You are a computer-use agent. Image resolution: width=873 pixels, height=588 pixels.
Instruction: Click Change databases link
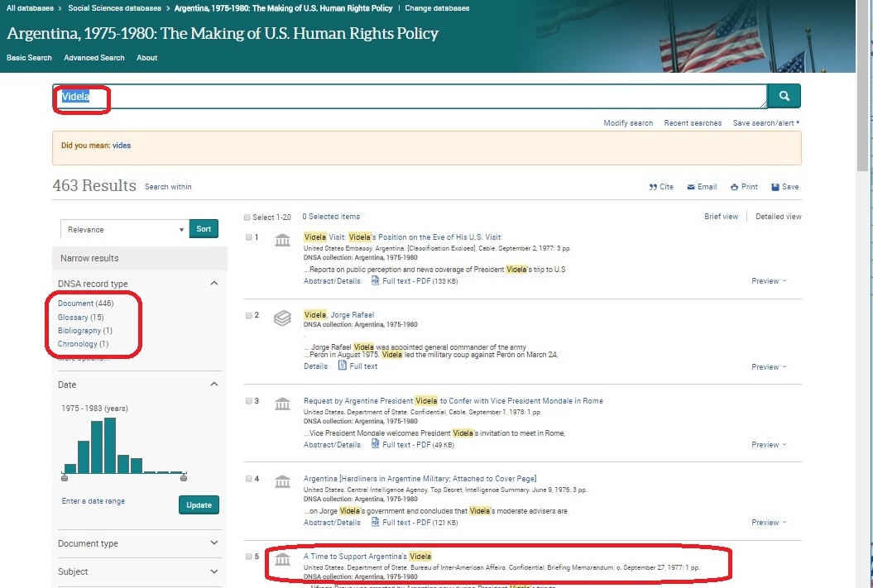pyautogui.click(x=437, y=8)
